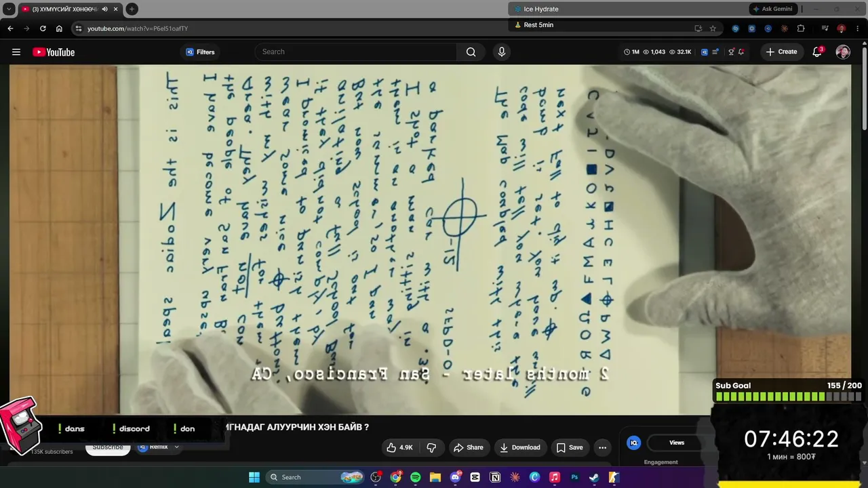This screenshot has height=488, width=868.
Task: Open the browser home page
Action: pos(59,28)
